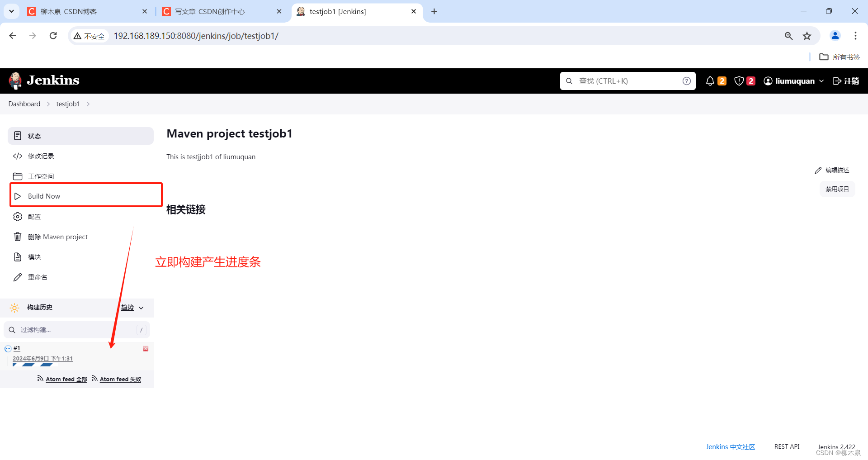Image resolution: width=868 pixels, height=460 pixels.
Task: Open build timestamp 2024年6月9日 下午1:31
Action: pos(42,358)
